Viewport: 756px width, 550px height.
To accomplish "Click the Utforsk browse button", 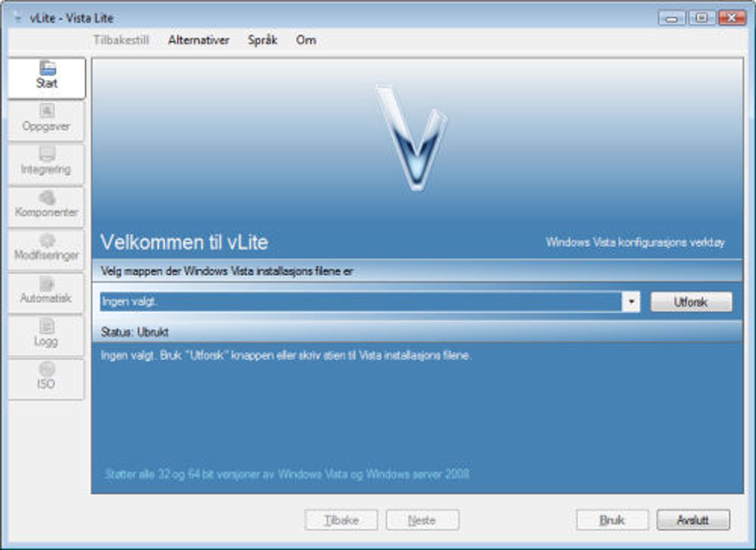I will (x=691, y=302).
